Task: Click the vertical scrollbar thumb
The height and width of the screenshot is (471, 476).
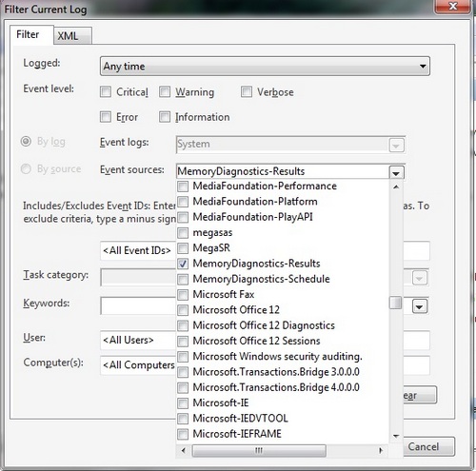Action: pyautogui.click(x=396, y=303)
